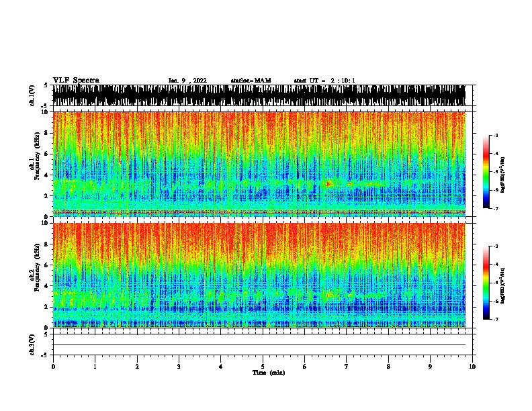532x411 pixels.
Task: Click the "4" tick on ch.1 frequency axis
Action: tap(47, 175)
